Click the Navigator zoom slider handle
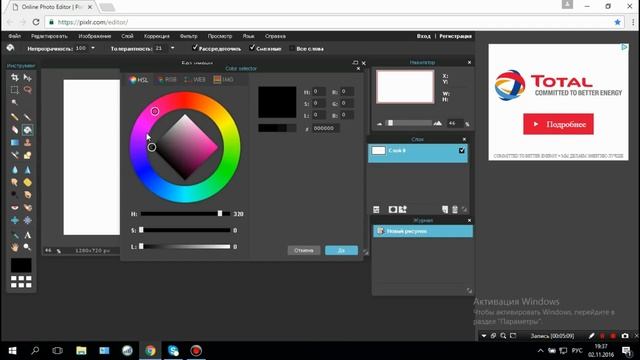640x360 pixels. click(390, 123)
